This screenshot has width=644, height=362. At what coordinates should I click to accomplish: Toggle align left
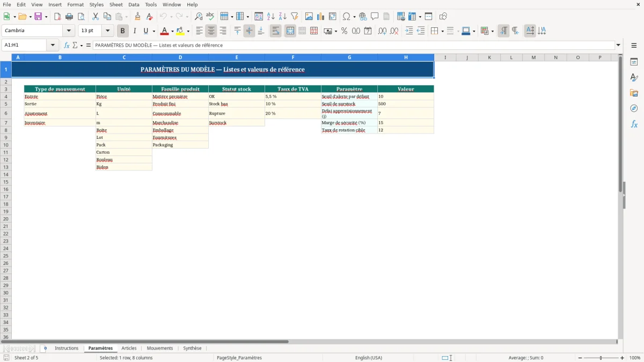click(199, 31)
